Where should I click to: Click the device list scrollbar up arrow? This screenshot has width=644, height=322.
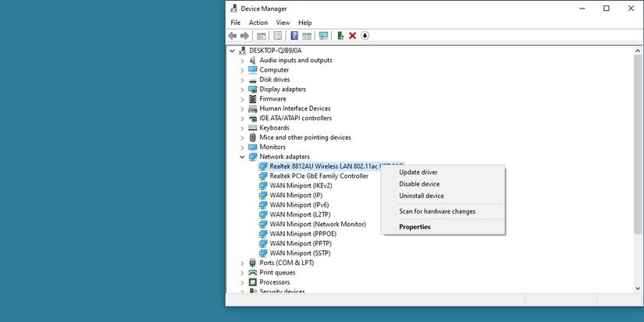638,51
